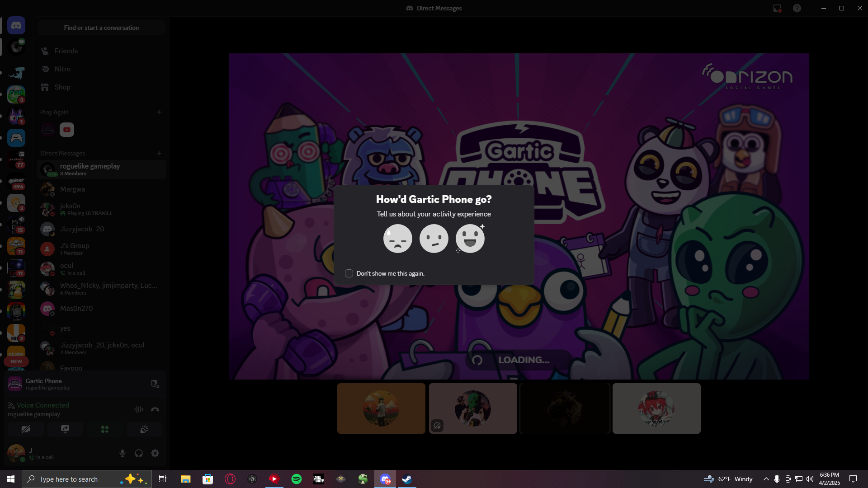Mute the microphone
The image size is (868, 488).
(123, 453)
